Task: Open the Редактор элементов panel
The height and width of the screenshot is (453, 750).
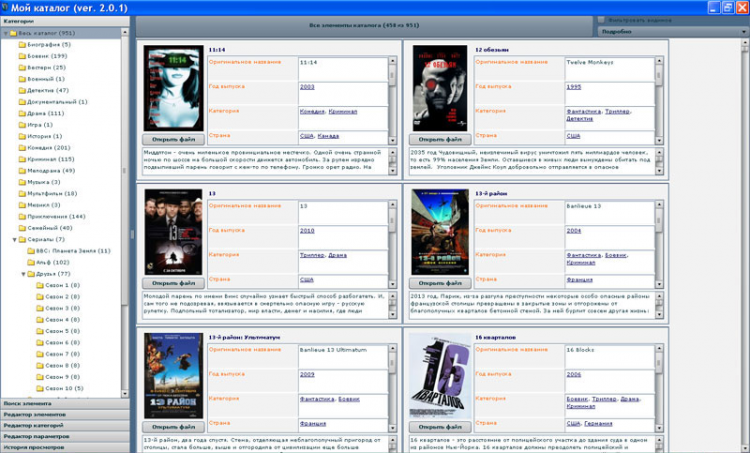Action: click(65, 415)
